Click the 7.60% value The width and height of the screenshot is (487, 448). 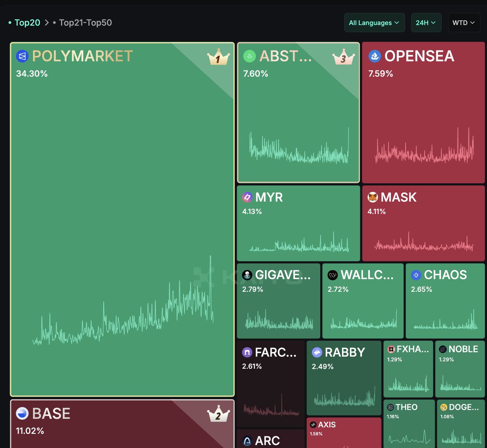pyautogui.click(x=256, y=74)
